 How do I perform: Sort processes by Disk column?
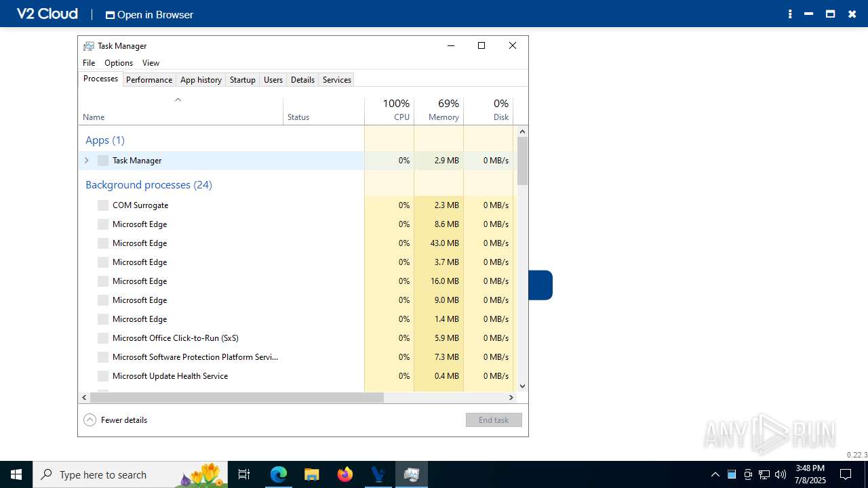click(488, 111)
